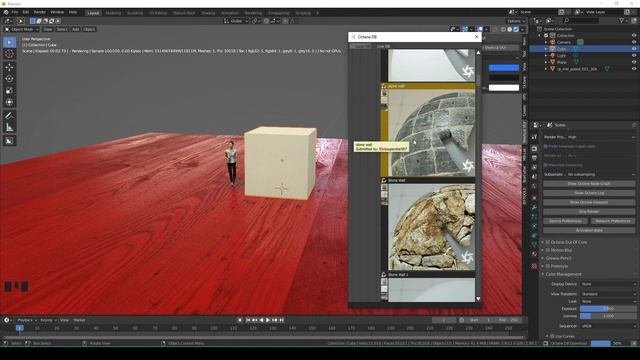Select the Annotate tool
This screenshot has width=640, height=360.
pos(9,116)
